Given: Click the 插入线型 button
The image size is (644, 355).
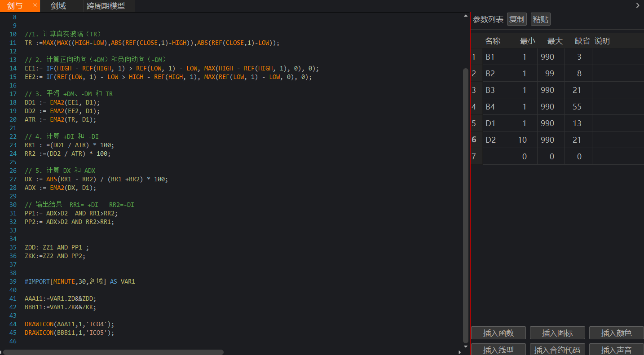Looking at the screenshot, I should [498, 350].
